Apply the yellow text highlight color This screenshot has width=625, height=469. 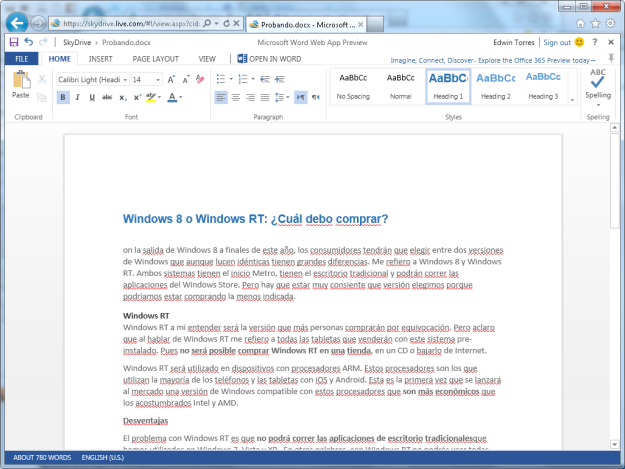click(151, 97)
